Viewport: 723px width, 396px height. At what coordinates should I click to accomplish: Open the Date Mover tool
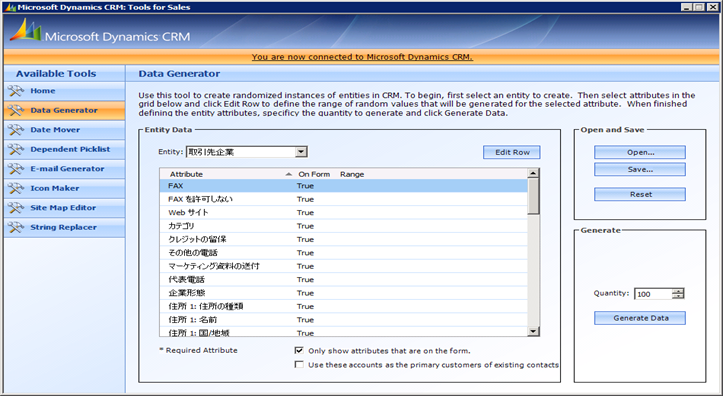pos(65,130)
